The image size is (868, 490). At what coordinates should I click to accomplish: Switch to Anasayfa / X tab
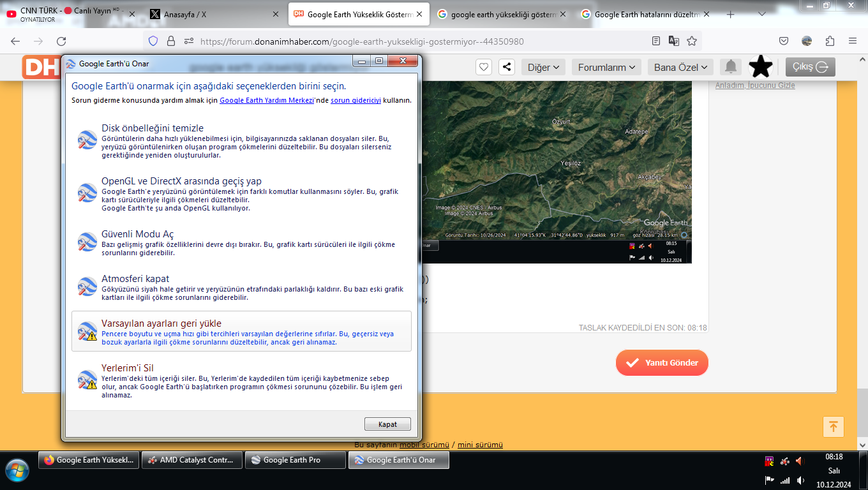[x=214, y=14]
